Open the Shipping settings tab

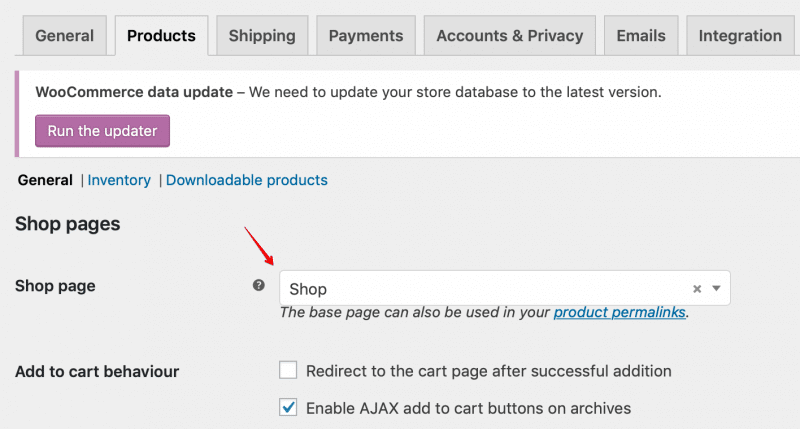262,35
